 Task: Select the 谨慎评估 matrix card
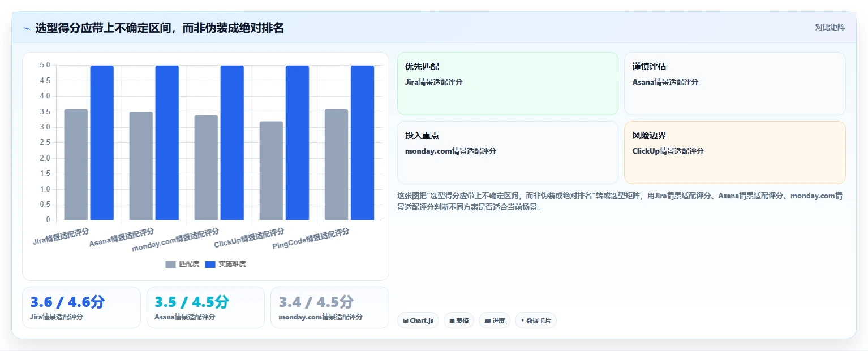click(x=735, y=84)
